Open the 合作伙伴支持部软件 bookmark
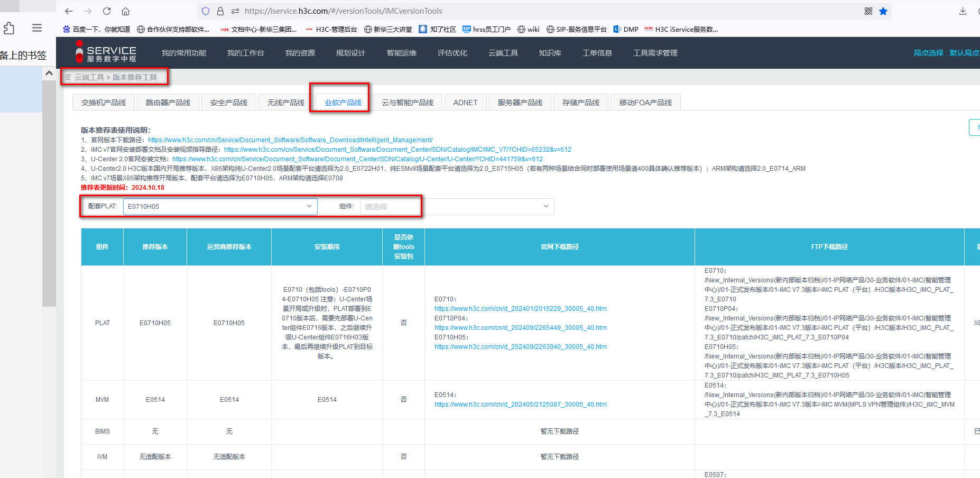Viewport: 980px width, 478px height. pos(173,29)
